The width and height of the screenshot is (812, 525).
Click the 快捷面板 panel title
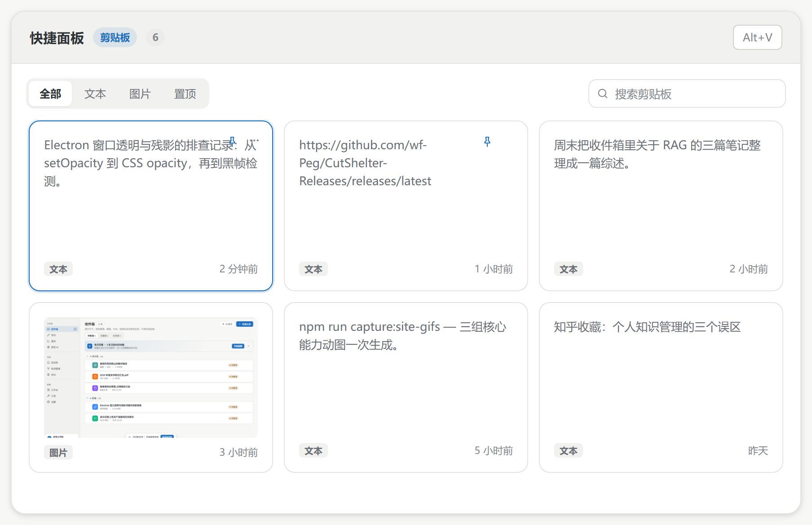pyautogui.click(x=57, y=38)
